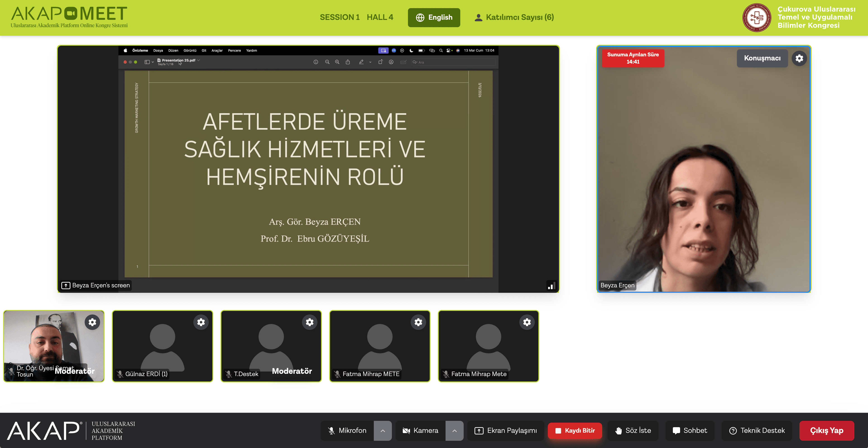Click the Çukurova congress emblem logo
This screenshot has width=868, height=448.
(x=757, y=17)
